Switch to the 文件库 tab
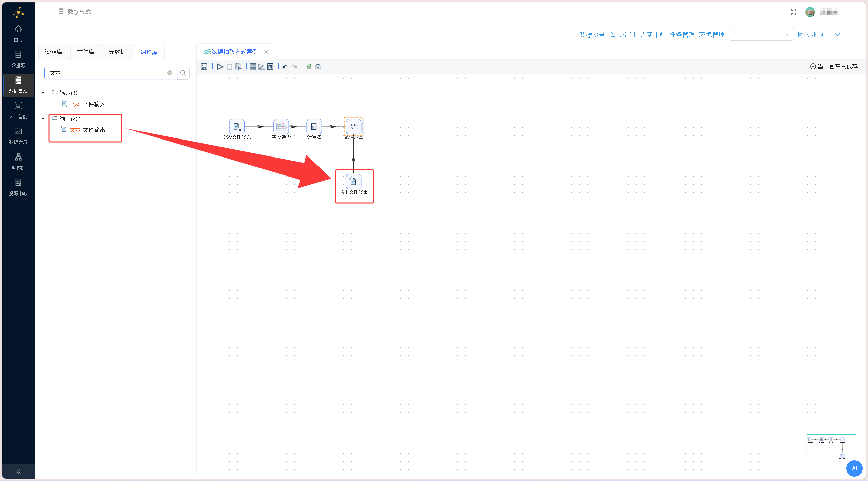This screenshot has width=868, height=481. (85, 52)
